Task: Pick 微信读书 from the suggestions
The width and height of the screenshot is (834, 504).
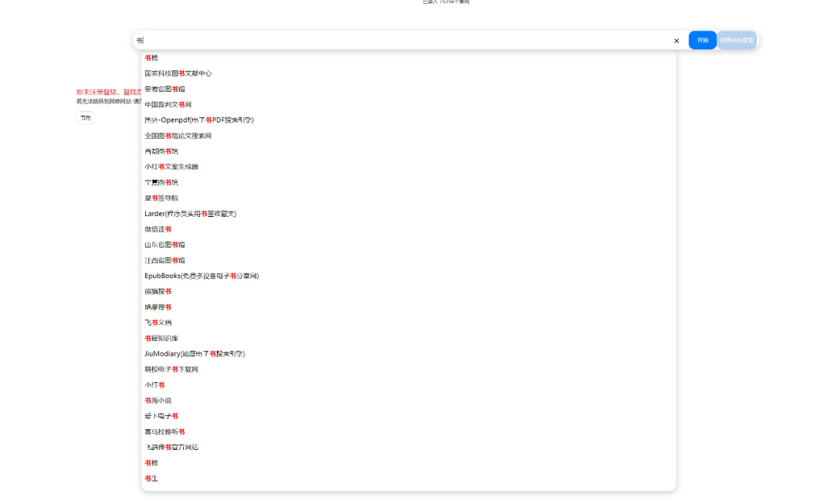Action: tap(409, 229)
